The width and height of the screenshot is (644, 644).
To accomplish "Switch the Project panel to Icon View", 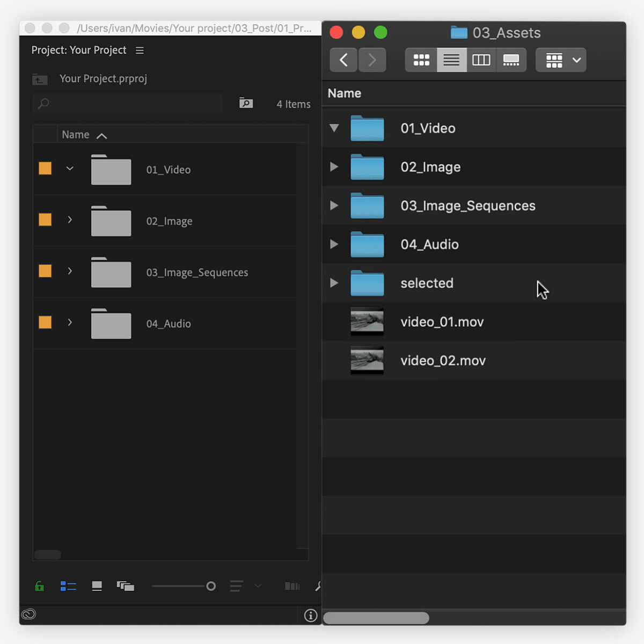I will pos(97,586).
